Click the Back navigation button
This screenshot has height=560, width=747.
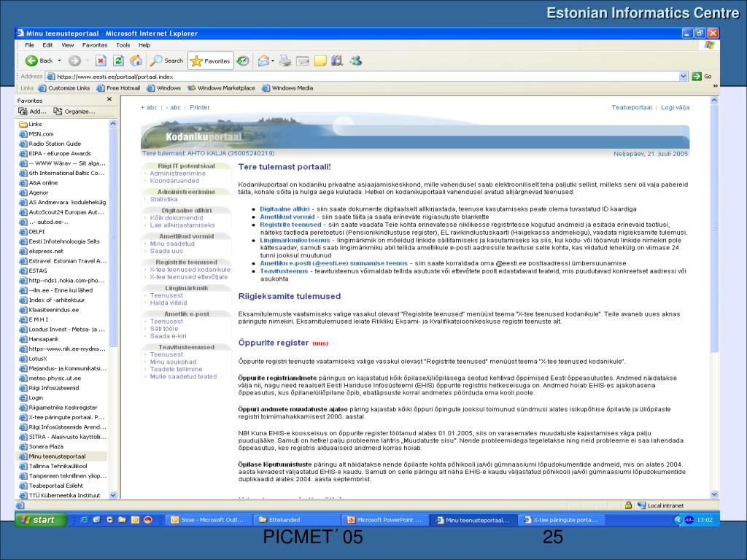point(39,61)
